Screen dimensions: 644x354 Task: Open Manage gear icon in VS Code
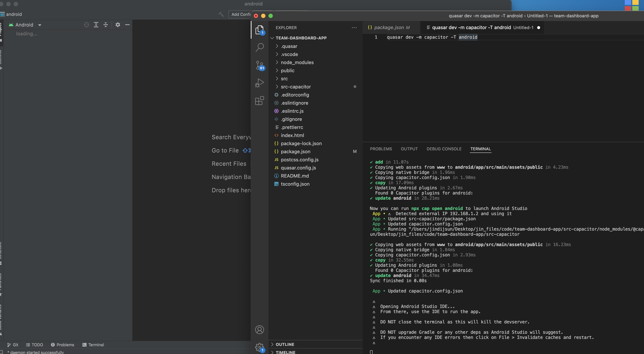pyautogui.click(x=260, y=347)
